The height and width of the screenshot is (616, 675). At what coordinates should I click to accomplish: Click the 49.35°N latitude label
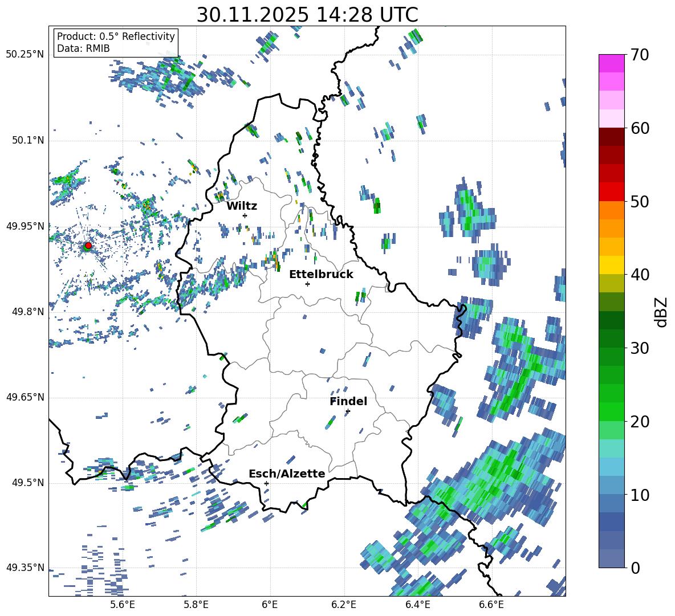click(25, 568)
